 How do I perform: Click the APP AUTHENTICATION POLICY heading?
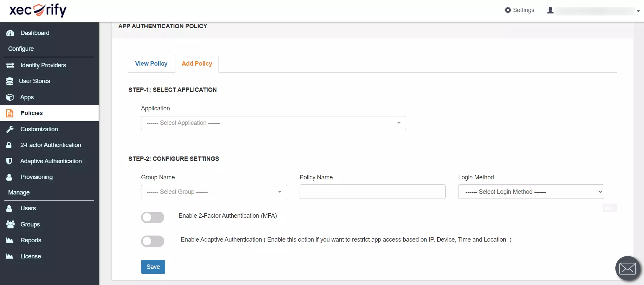(163, 26)
